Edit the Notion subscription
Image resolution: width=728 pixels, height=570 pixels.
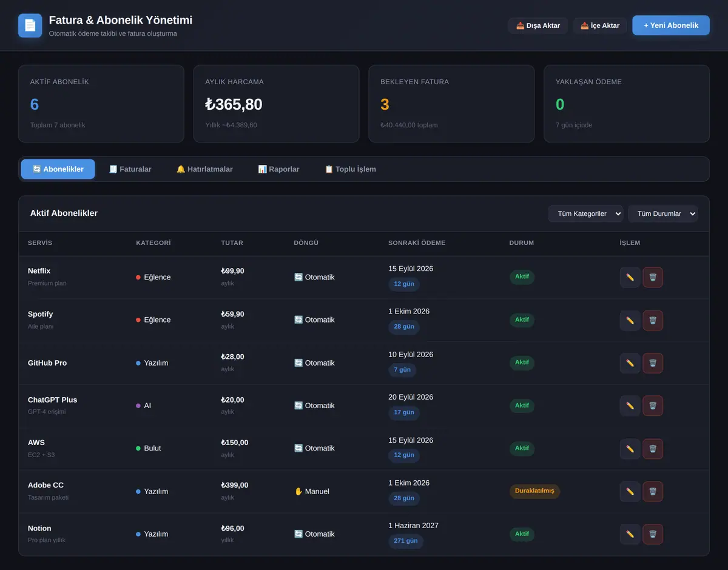(x=630, y=534)
